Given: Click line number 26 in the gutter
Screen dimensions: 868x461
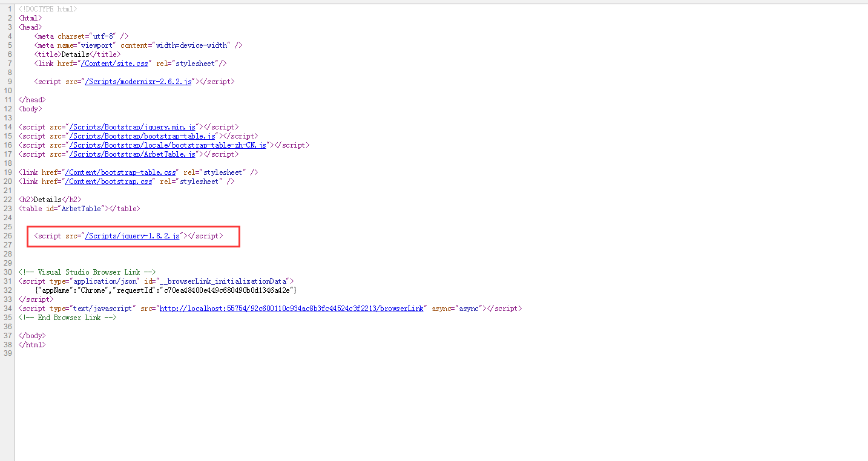Looking at the screenshot, I should tap(8, 236).
